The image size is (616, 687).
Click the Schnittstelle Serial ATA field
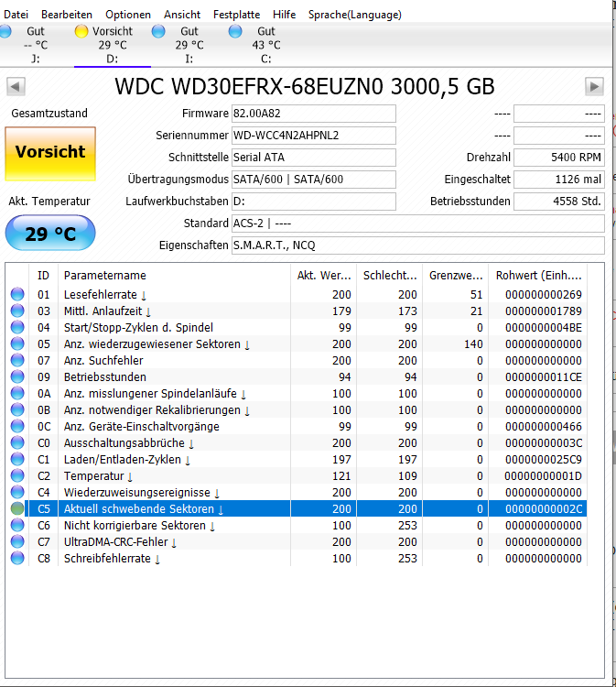click(313, 158)
